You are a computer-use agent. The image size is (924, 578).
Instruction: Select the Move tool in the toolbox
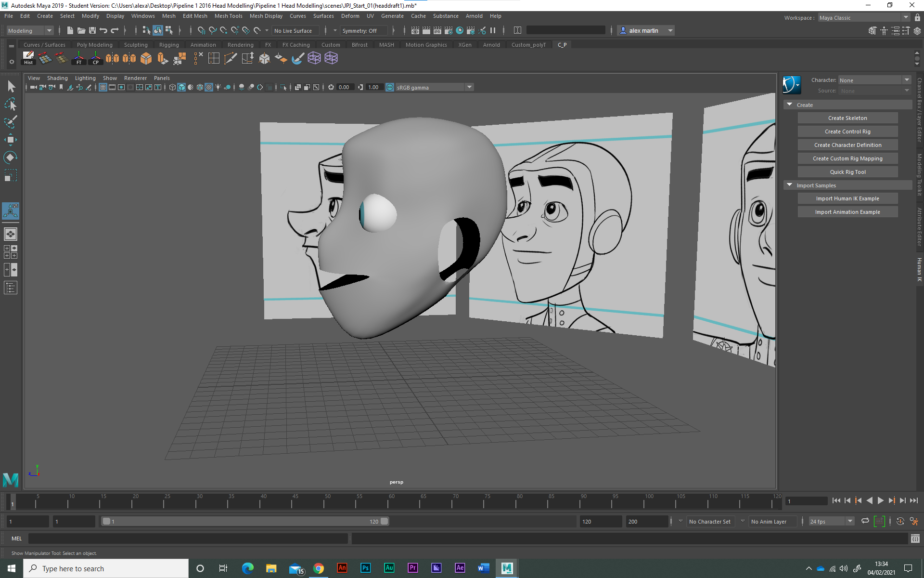(x=11, y=140)
